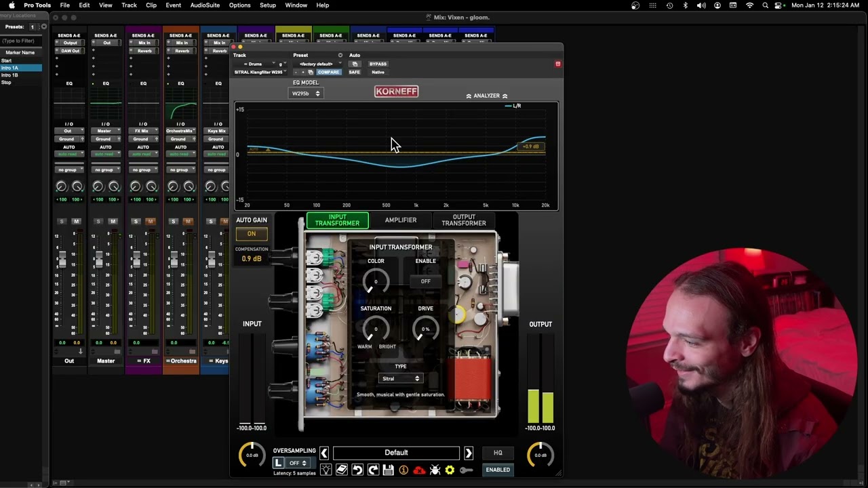Viewport: 868px width, 488px height.
Task: Redo with the right curved arrow icon
Action: 373,470
